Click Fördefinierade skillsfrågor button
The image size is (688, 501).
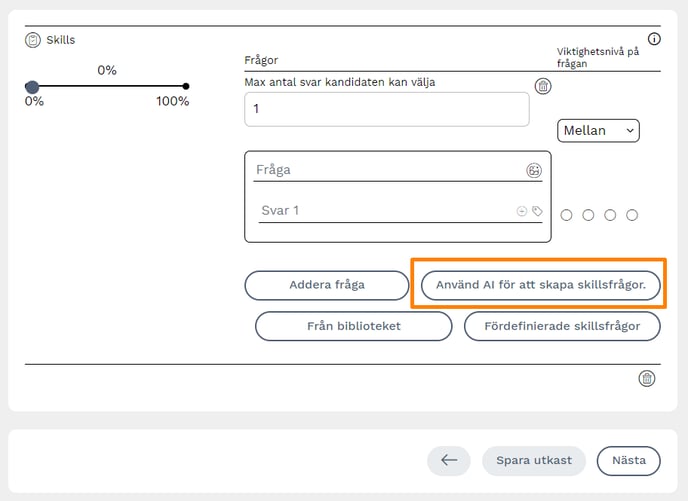point(562,326)
